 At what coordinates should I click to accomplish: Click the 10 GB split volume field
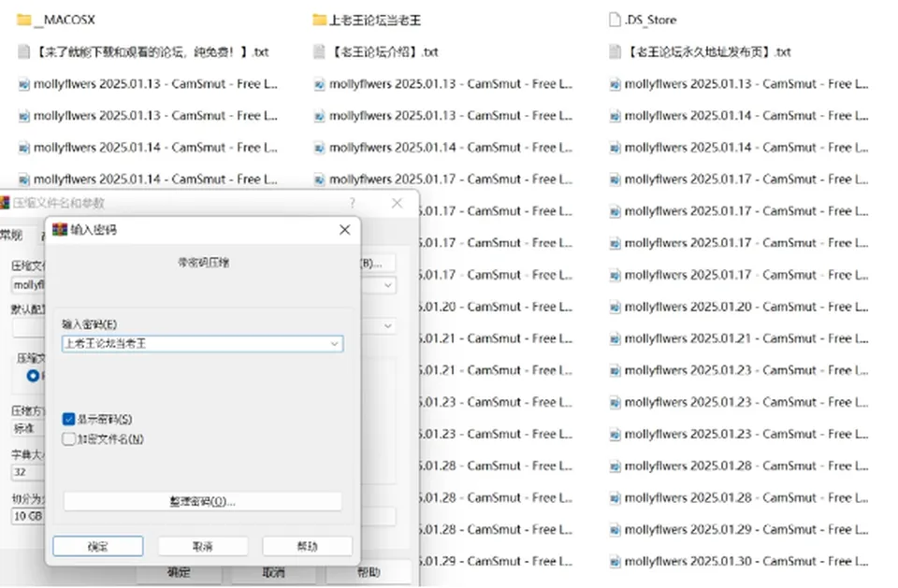click(27, 516)
